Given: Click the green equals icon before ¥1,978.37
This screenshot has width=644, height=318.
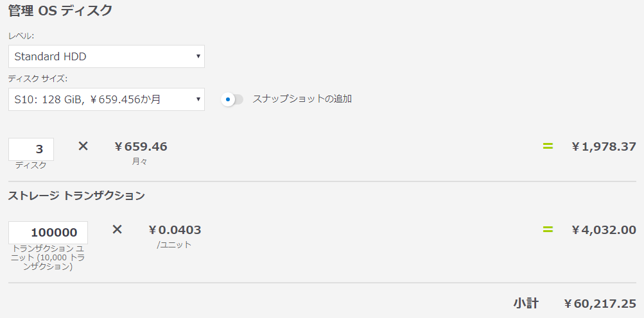Looking at the screenshot, I should pos(548,146).
